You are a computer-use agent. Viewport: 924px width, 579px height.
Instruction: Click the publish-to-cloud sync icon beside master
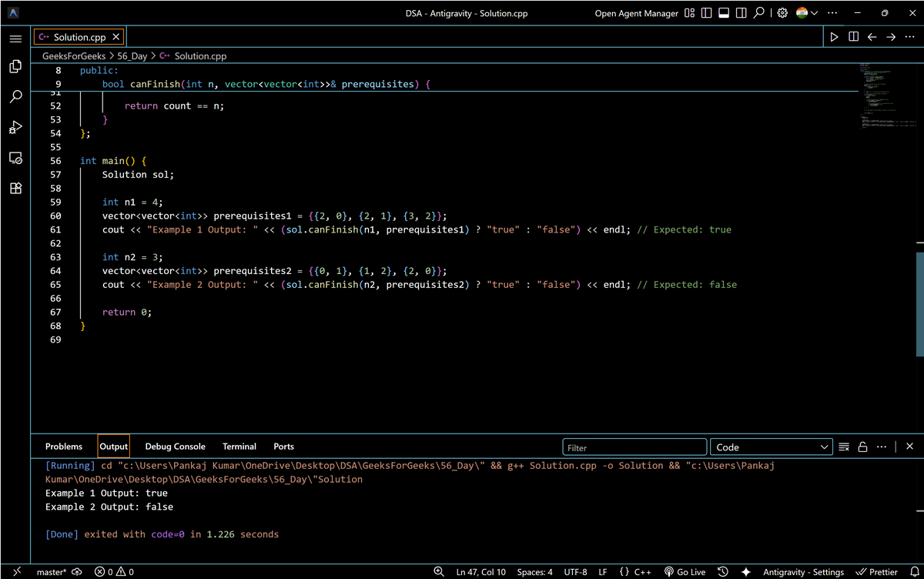(x=78, y=572)
